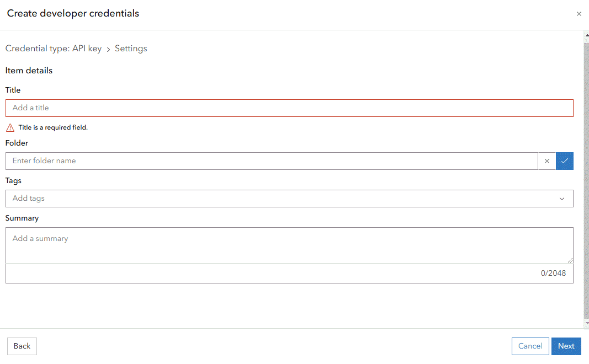Click the scrollbar down arrow
The width and height of the screenshot is (589, 364).
586,323
